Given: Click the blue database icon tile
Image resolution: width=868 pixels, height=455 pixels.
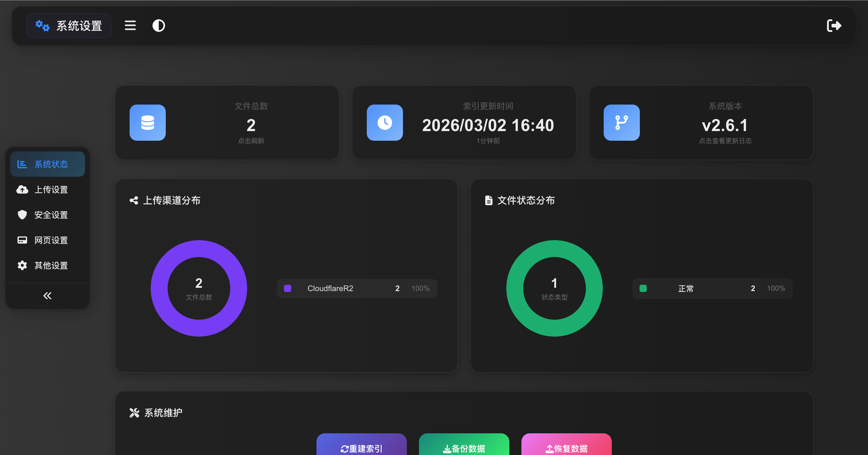Looking at the screenshot, I should 148,123.
